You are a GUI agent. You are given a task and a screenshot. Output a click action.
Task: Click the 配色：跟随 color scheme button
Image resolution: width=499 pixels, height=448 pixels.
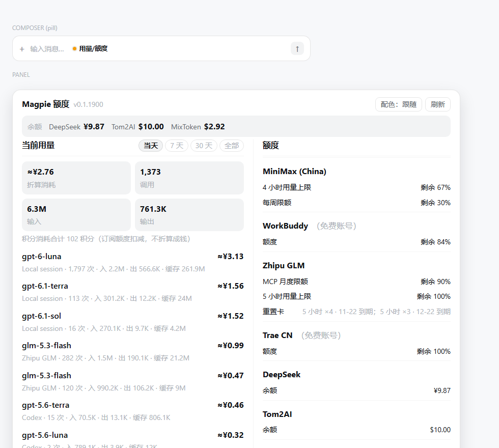pos(398,104)
